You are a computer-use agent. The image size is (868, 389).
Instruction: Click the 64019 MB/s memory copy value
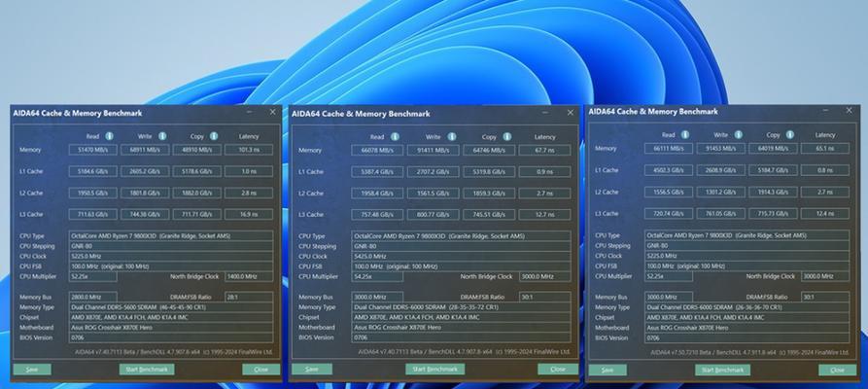tap(773, 149)
